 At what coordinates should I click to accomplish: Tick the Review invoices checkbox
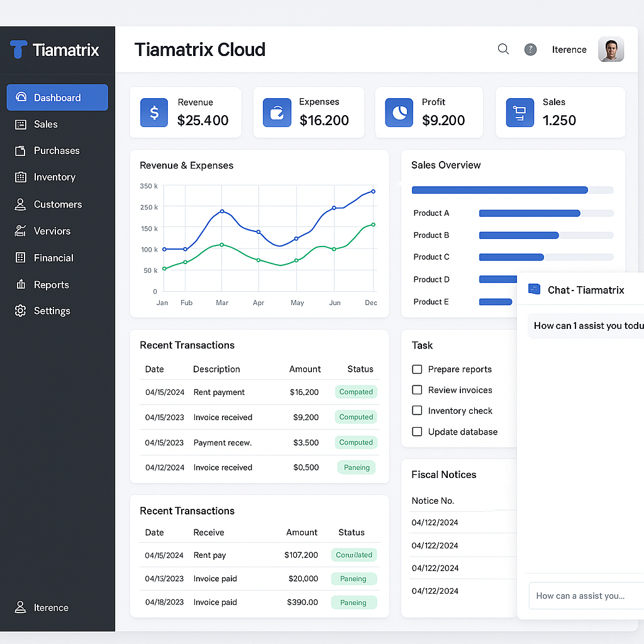(417, 390)
